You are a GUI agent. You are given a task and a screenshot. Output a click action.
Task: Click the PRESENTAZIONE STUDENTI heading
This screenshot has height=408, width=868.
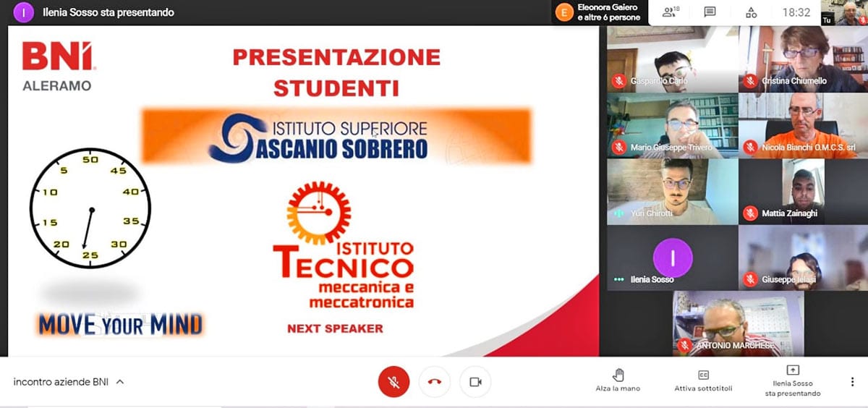click(336, 72)
